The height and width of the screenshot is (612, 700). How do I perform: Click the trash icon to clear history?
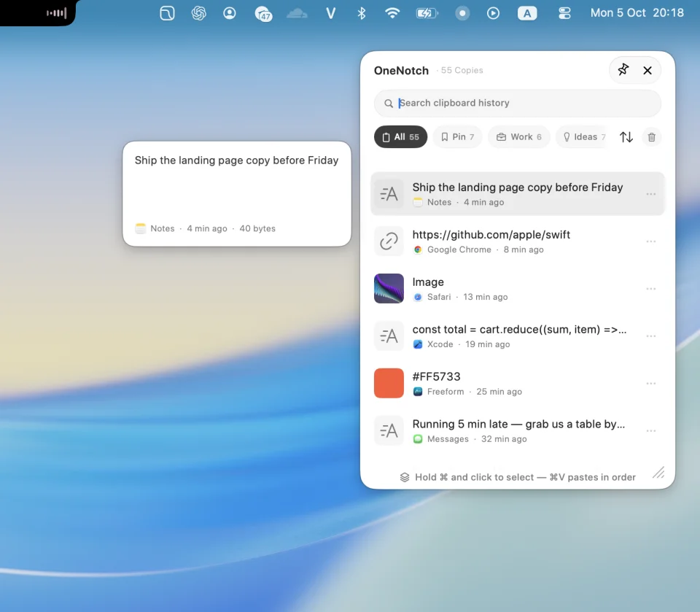651,137
